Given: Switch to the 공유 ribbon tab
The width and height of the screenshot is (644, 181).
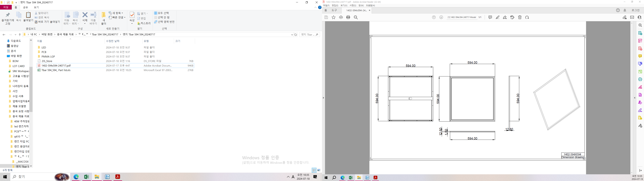Looking at the screenshot, I should 25,8.
